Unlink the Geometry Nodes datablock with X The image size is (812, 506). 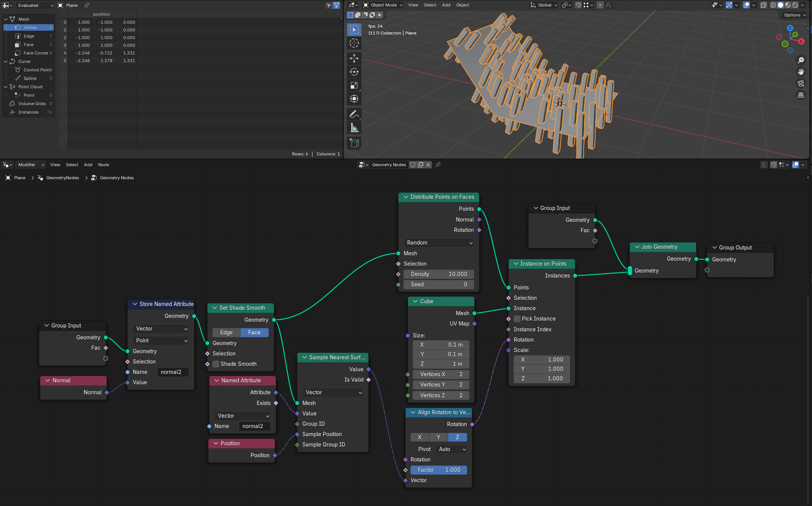click(x=428, y=165)
